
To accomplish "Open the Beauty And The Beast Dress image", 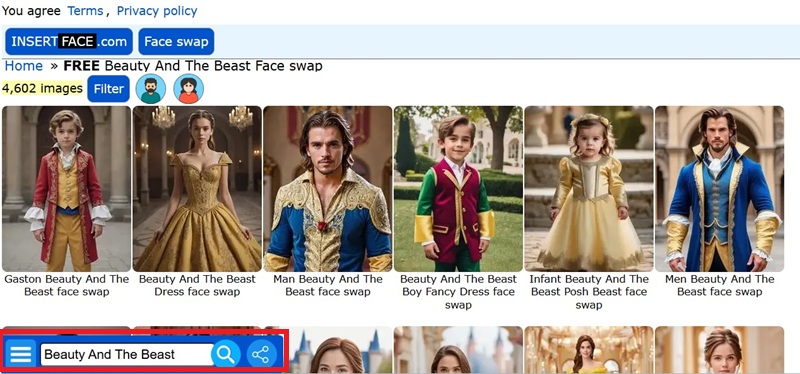I will coord(197,189).
